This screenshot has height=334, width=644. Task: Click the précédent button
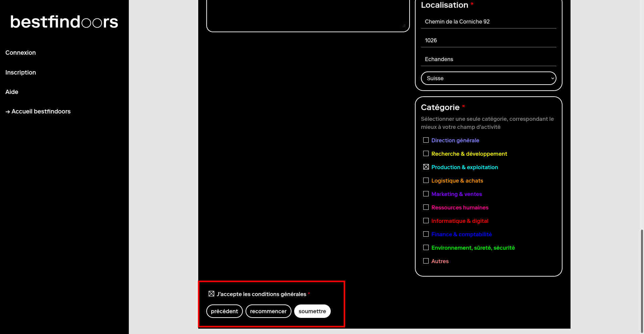point(224,311)
